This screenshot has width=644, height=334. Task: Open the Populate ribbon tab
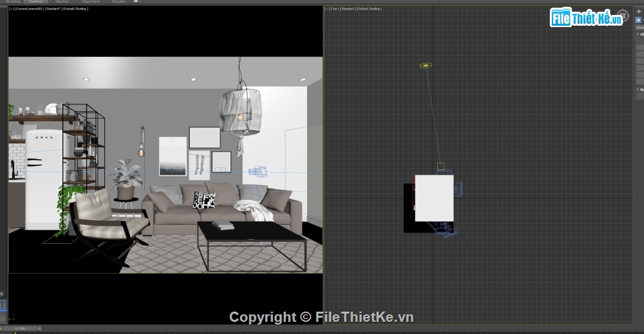[119, 1]
